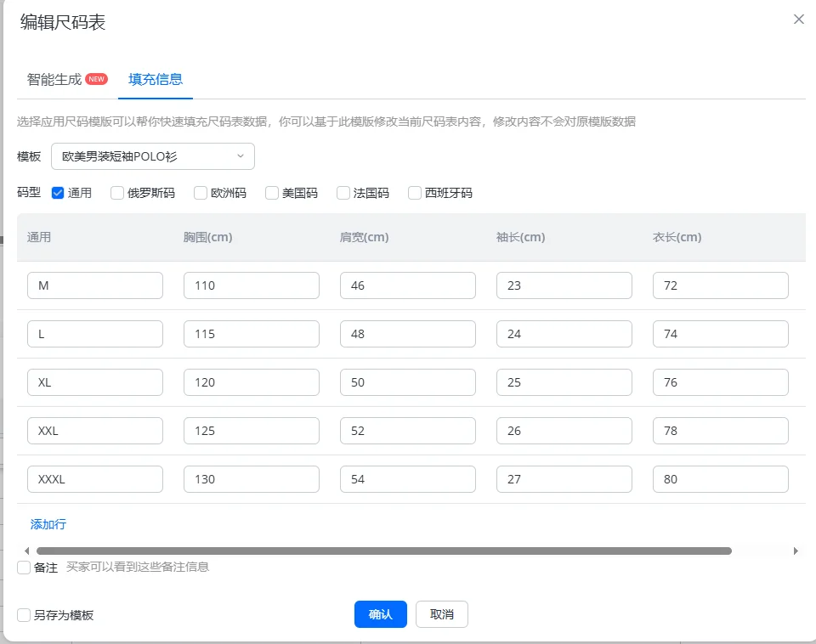Click the horizontal scrollbar thumb under the table
Image resolution: width=816 pixels, height=644 pixels.
[384, 551]
